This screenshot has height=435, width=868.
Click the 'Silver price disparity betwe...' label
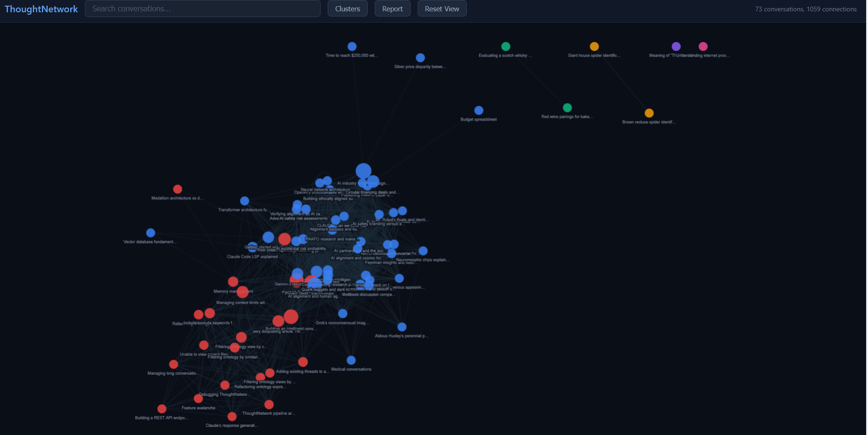[x=420, y=67]
